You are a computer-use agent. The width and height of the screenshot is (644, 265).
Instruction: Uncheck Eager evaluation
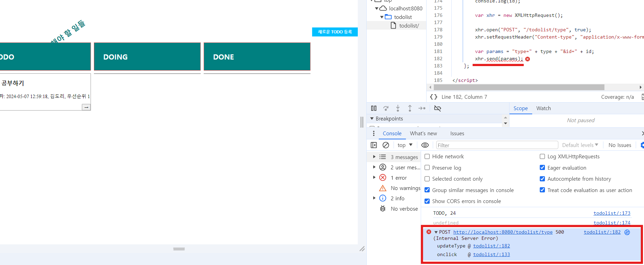pyautogui.click(x=543, y=168)
